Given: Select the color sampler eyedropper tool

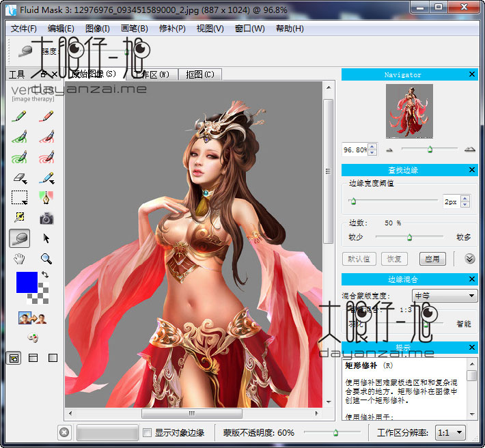Looking at the screenshot, I should 20,217.
